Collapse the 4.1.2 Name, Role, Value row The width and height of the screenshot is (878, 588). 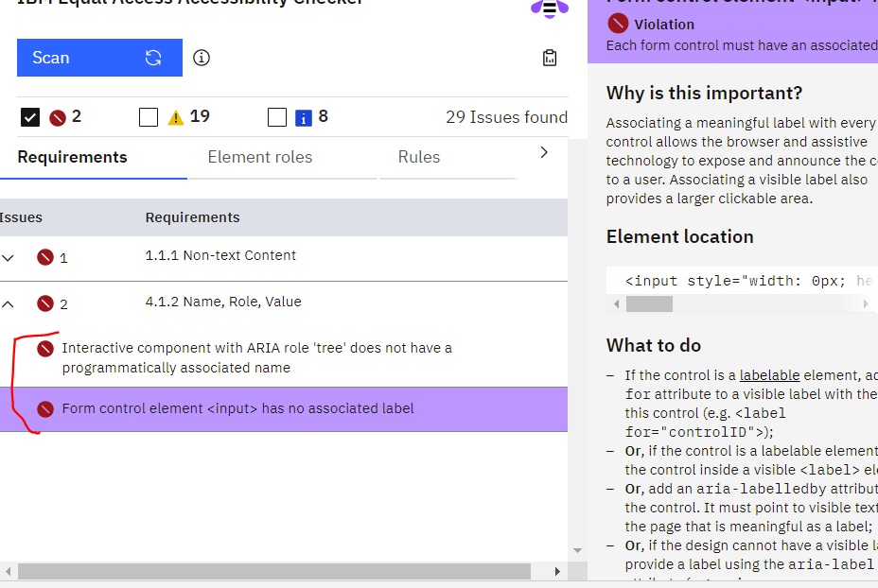point(8,304)
